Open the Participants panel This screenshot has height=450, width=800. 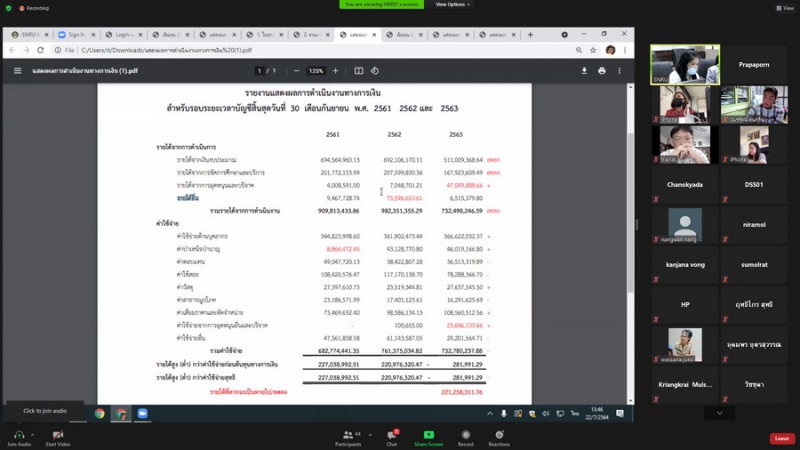[x=348, y=435]
